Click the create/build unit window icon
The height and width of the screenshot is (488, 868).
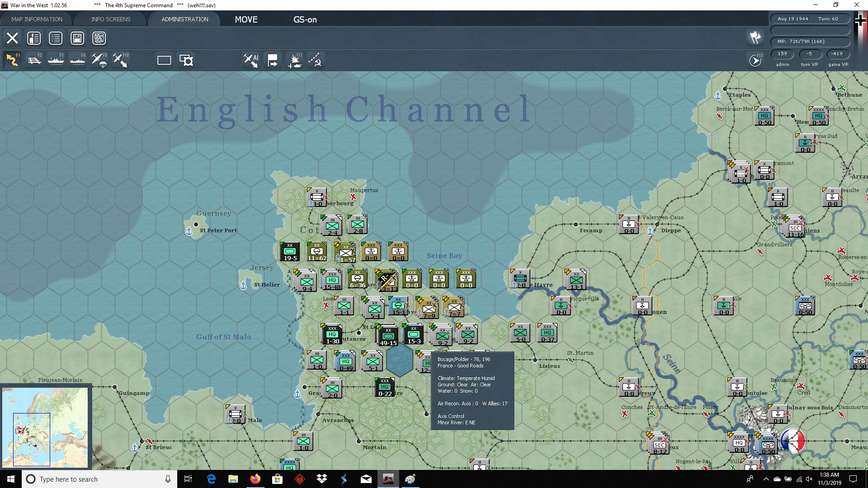coord(186,60)
